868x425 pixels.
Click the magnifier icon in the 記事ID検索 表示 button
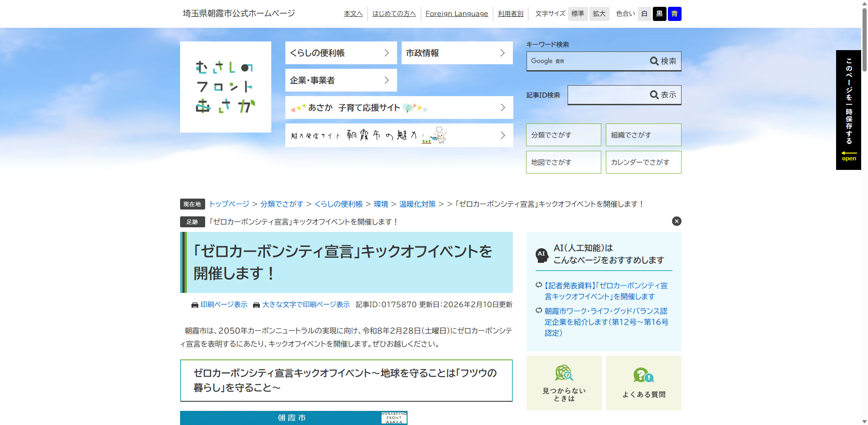(x=654, y=94)
